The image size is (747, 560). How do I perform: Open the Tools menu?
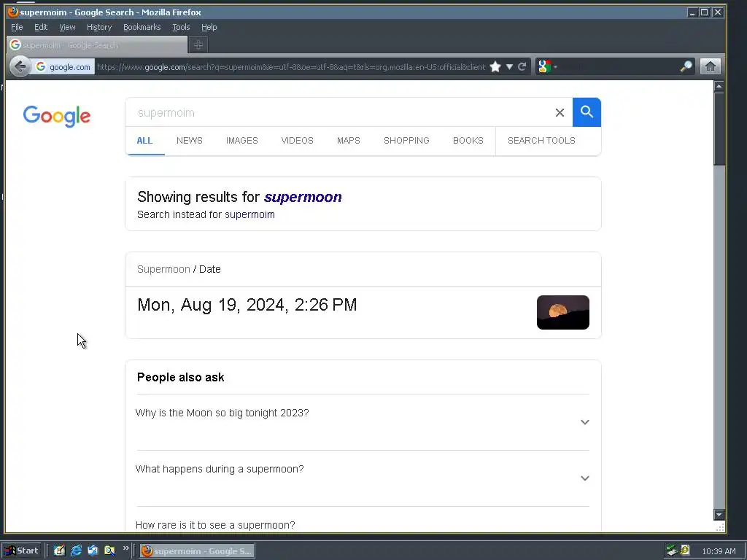pyautogui.click(x=181, y=27)
